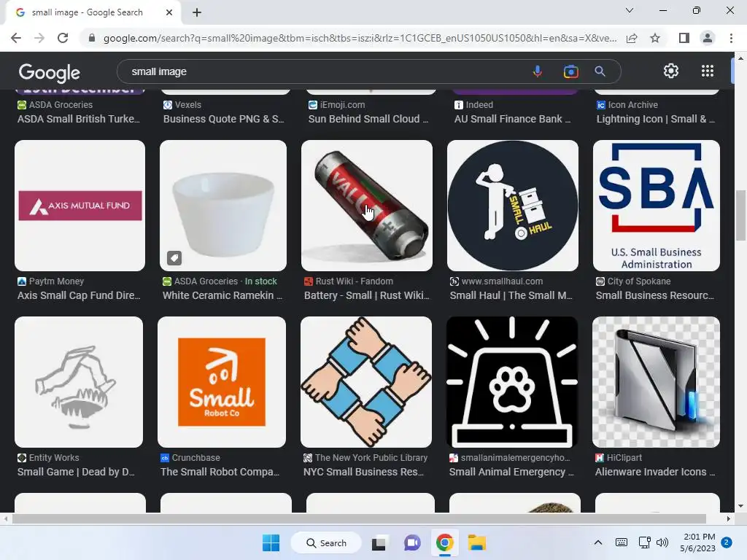Open the Chat app on taskbar

pyautogui.click(x=412, y=542)
